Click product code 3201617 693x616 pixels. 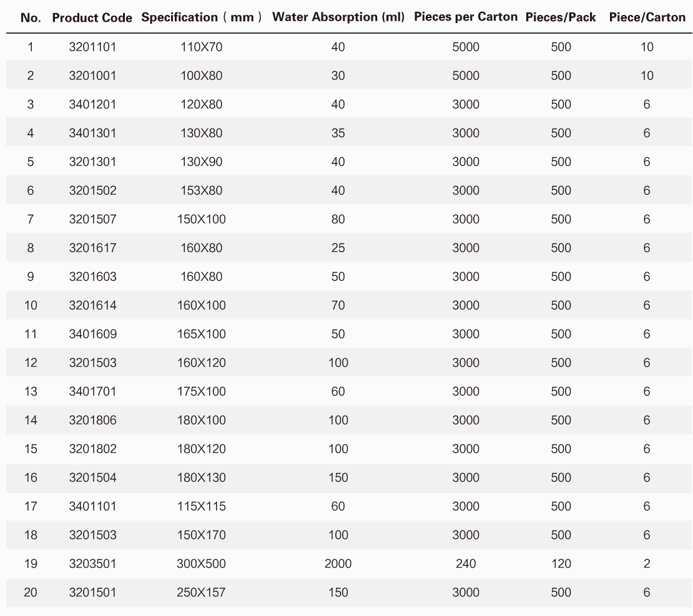coord(92,248)
